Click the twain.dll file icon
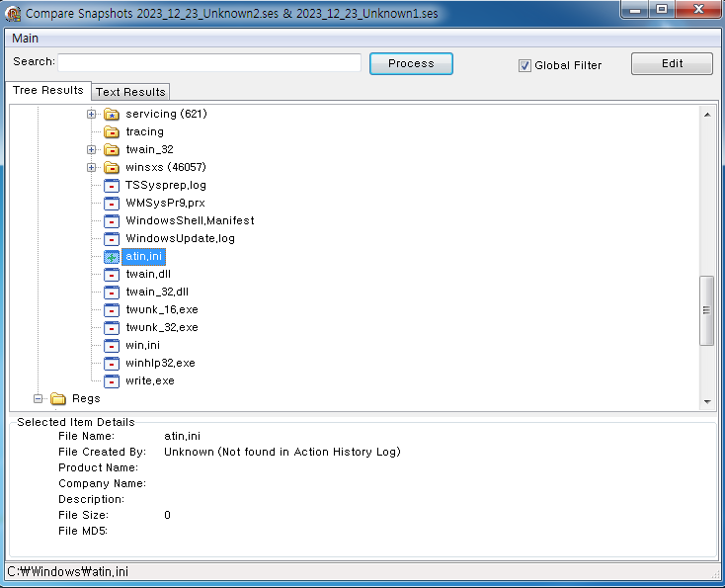725x588 pixels. (x=112, y=275)
